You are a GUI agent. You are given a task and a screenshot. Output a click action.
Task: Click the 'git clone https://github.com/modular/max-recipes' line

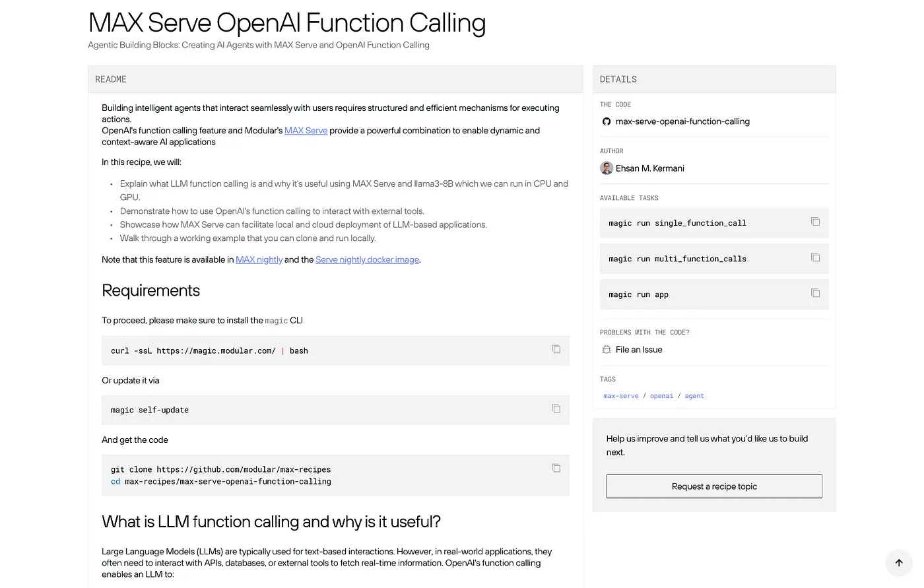tap(220, 470)
